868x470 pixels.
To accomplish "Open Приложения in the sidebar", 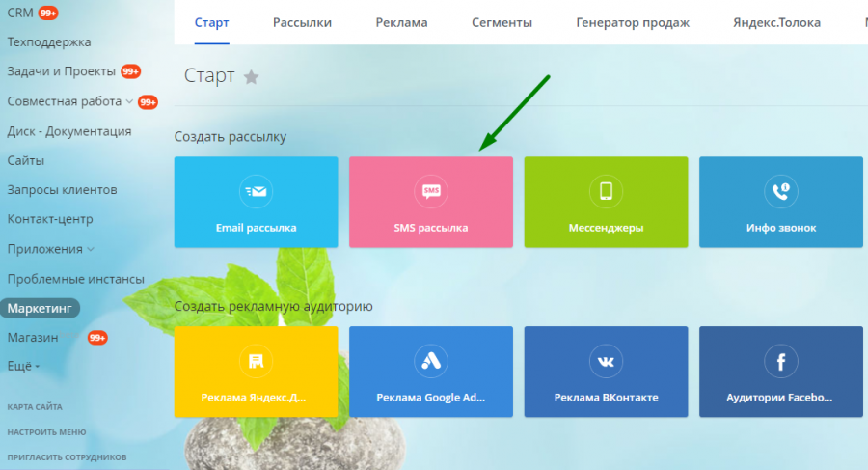I will point(44,249).
